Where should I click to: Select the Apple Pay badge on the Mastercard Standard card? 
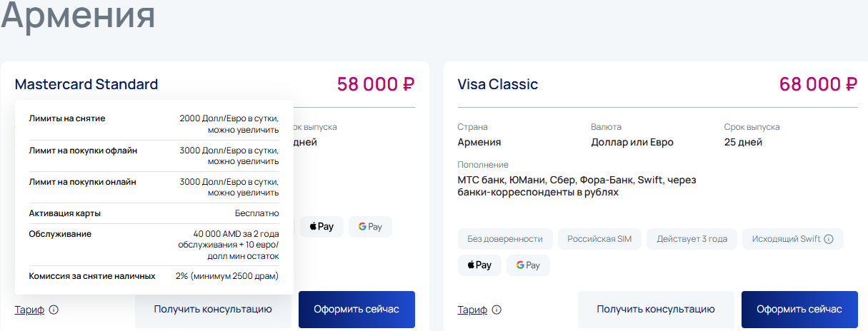321,226
